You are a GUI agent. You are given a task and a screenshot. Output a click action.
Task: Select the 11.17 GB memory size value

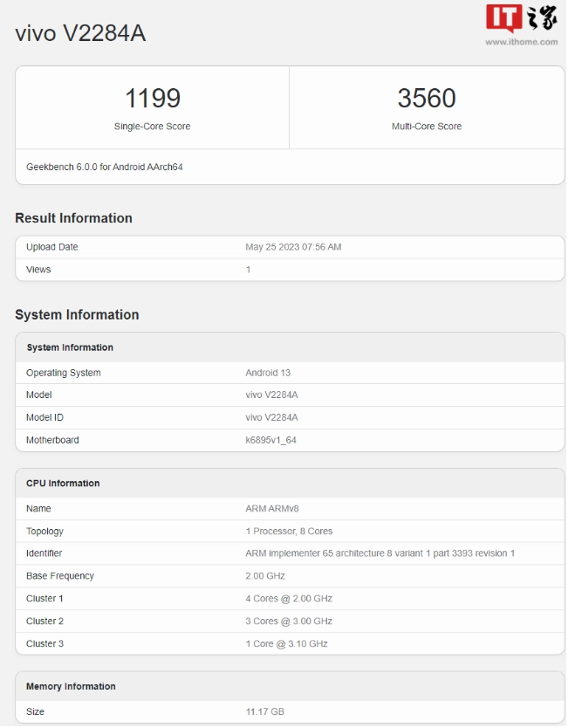[264, 711]
